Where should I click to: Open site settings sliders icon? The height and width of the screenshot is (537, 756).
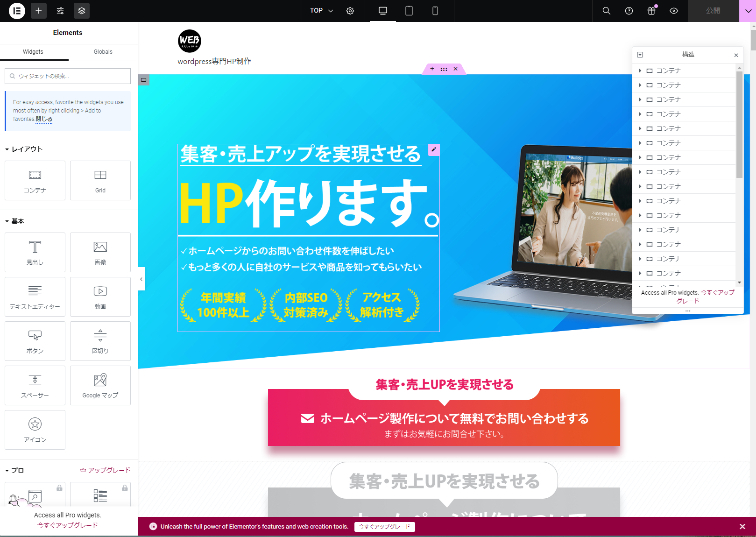point(60,11)
